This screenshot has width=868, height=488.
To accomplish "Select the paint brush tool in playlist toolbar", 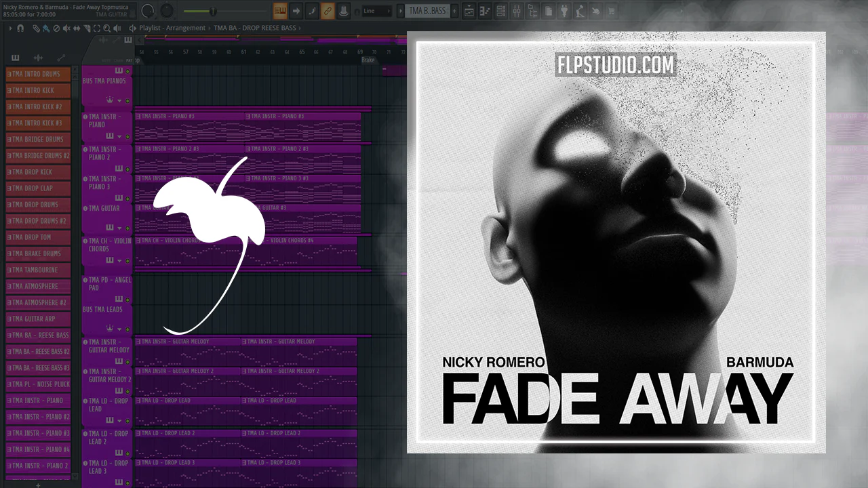I will [46, 28].
